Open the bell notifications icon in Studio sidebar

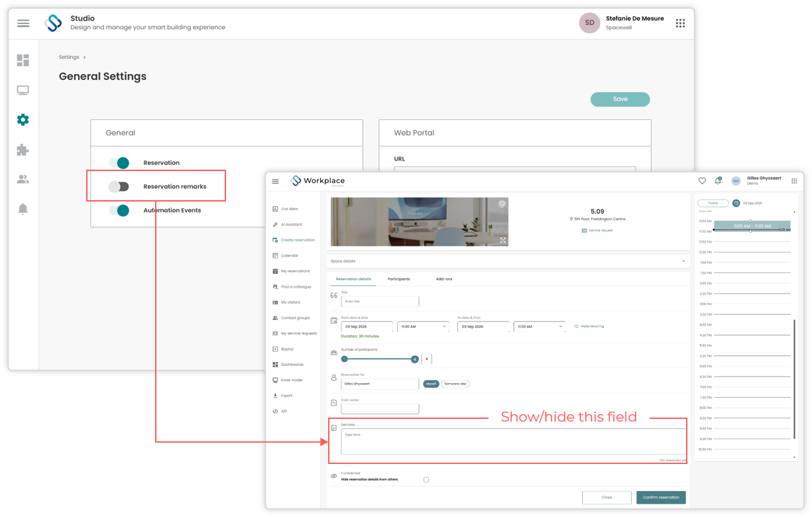pyautogui.click(x=23, y=209)
